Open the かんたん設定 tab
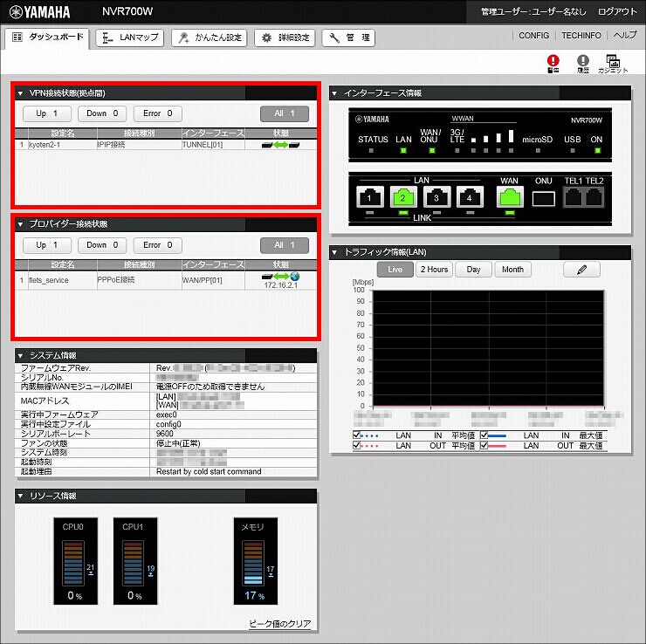646x644 pixels. pos(209,38)
